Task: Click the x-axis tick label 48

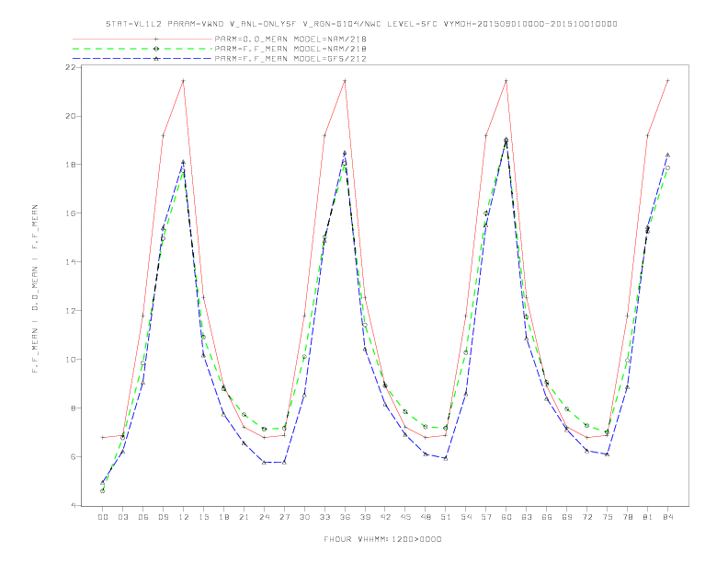Action: [x=426, y=517]
